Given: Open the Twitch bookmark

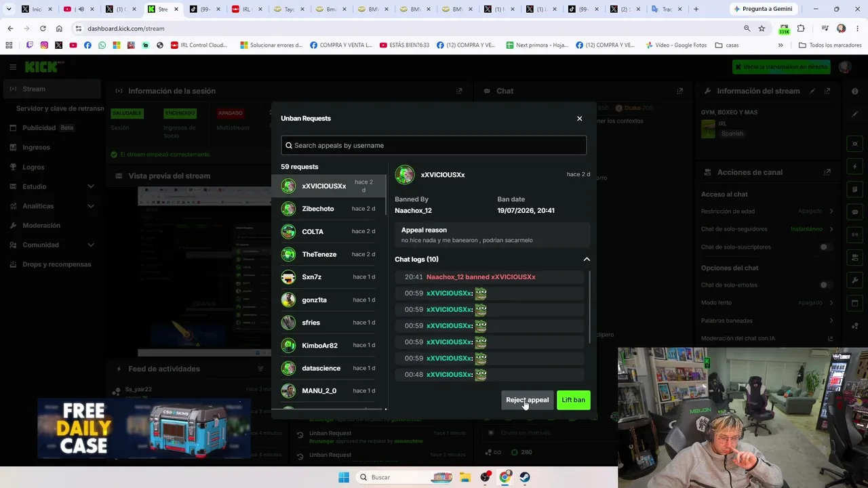Looking at the screenshot, I should pos(30,45).
